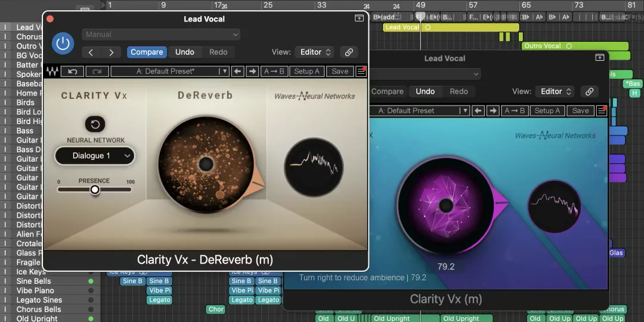Viewport: 644px width, 322px height.
Task: Select the Lead Vocal region in the timeline
Action: (451, 27)
